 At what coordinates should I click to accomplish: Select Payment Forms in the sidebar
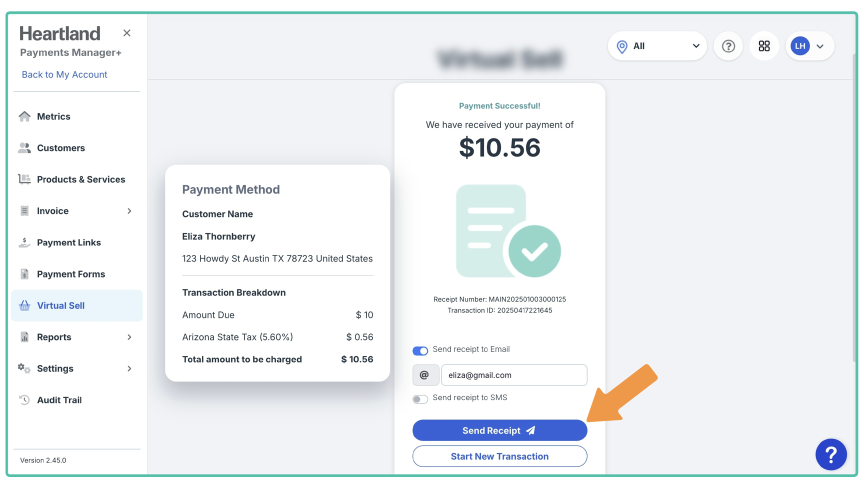point(70,274)
